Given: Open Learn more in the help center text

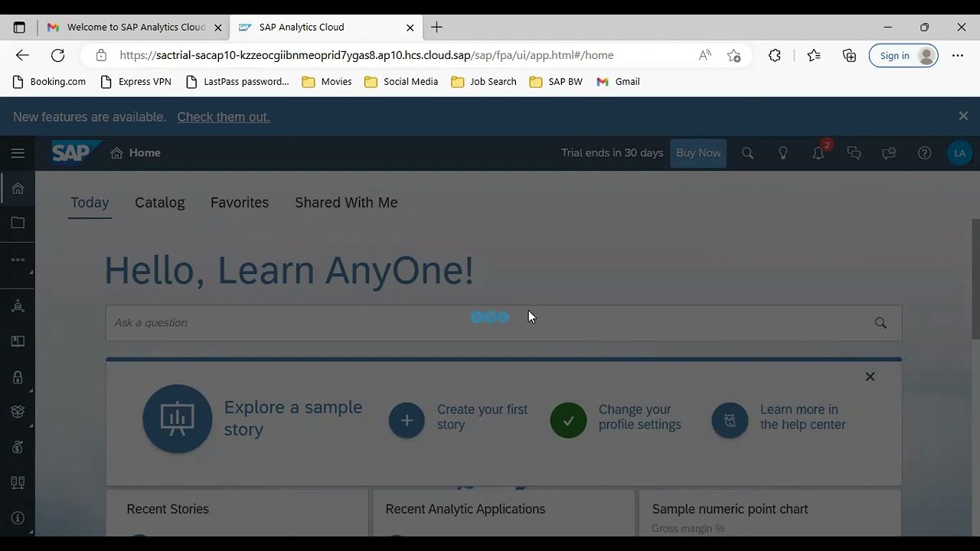Looking at the screenshot, I should point(802,417).
